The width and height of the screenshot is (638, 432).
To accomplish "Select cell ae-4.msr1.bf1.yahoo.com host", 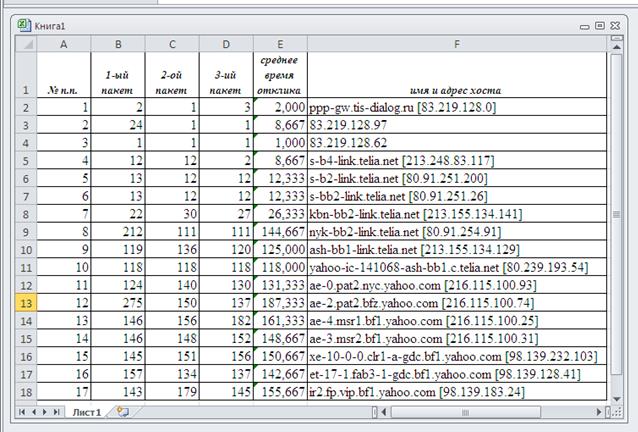I will click(x=457, y=321).
